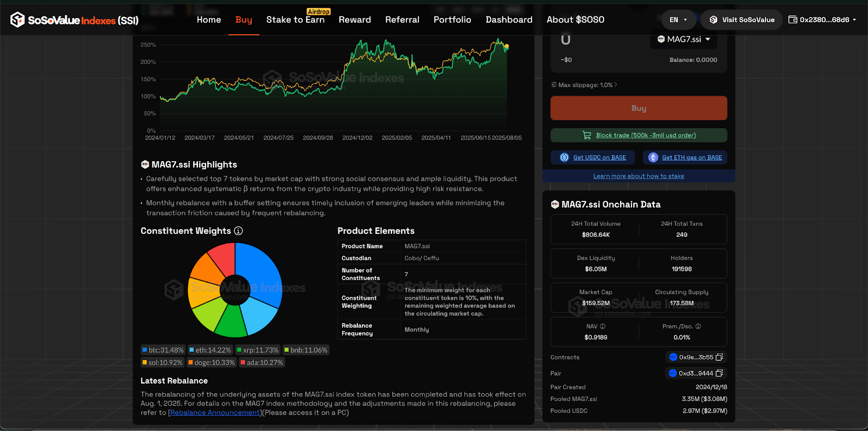868x431 pixels.
Task: Click the NAV info icon
Action: pyautogui.click(x=602, y=326)
